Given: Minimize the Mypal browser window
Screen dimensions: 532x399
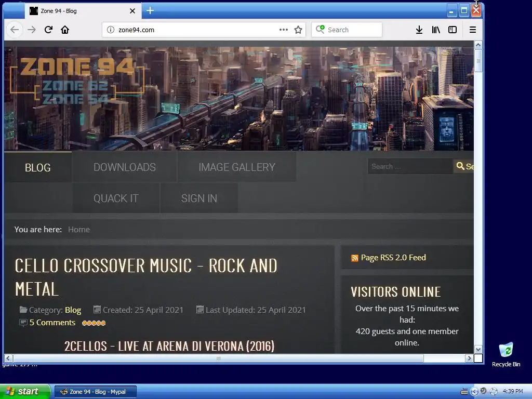Looking at the screenshot, I should (451, 11).
